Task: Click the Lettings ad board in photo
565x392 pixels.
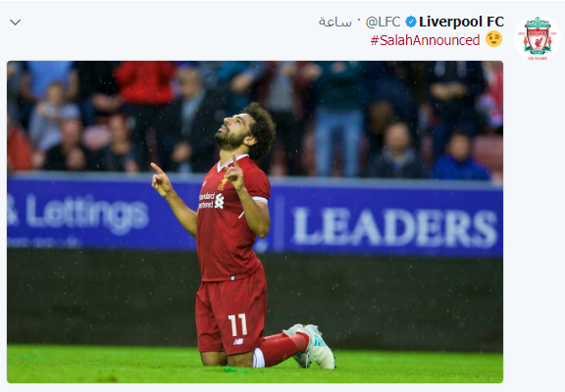Action: pyautogui.click(x=77, y=213)
